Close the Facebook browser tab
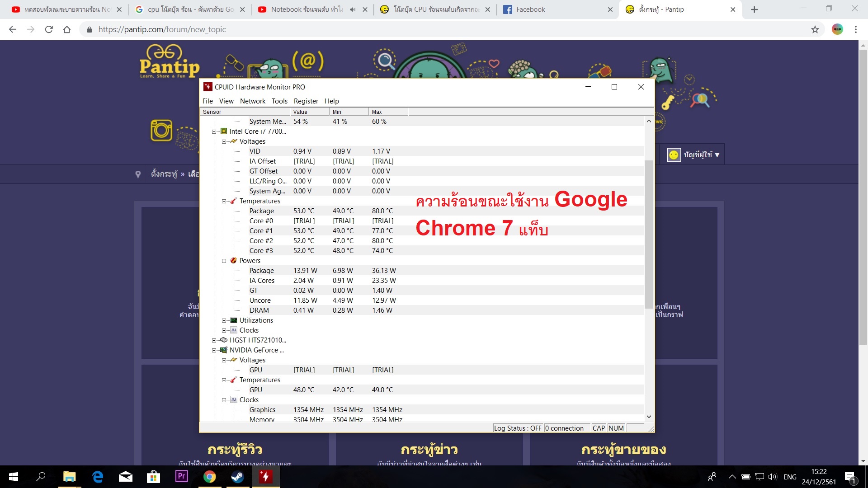The image size is (868, 488). 610,9
